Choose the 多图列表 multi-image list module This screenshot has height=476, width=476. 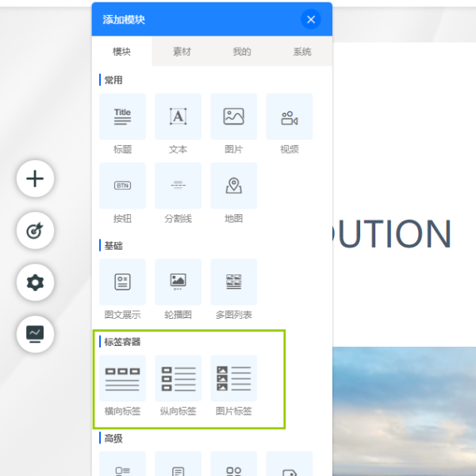point(234,282)
